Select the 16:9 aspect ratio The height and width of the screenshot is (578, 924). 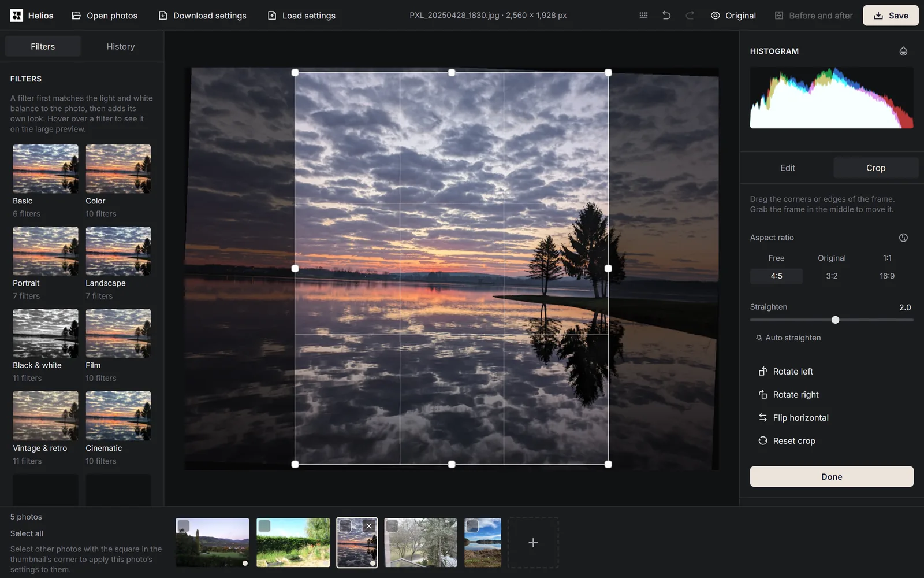point(887,276)
